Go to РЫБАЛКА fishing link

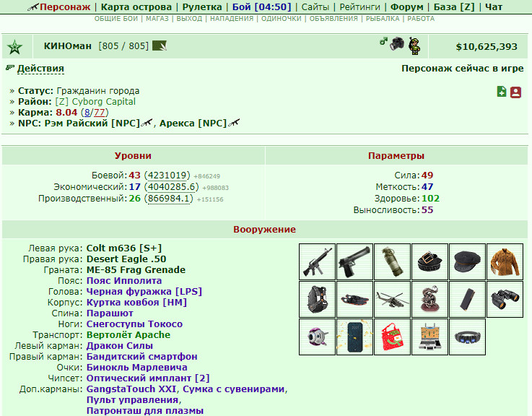[x=383, y=19]
